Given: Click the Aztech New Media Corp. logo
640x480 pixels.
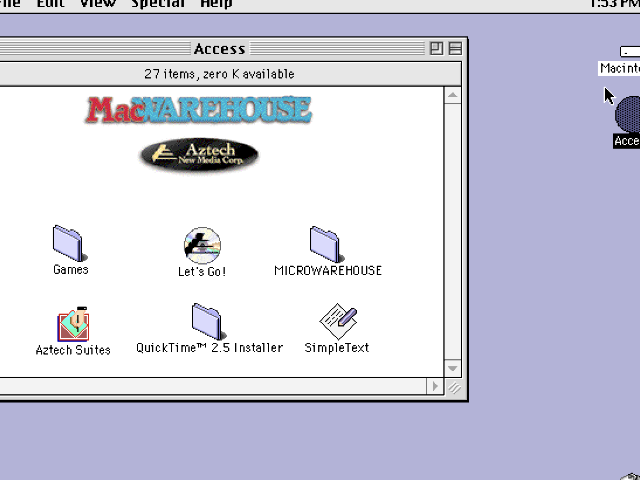Looking at the screenshot, I should click(x=200, y=155).
